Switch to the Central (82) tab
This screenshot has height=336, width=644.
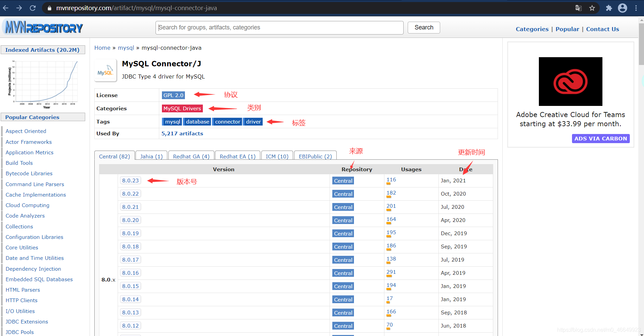click(115, 156)
